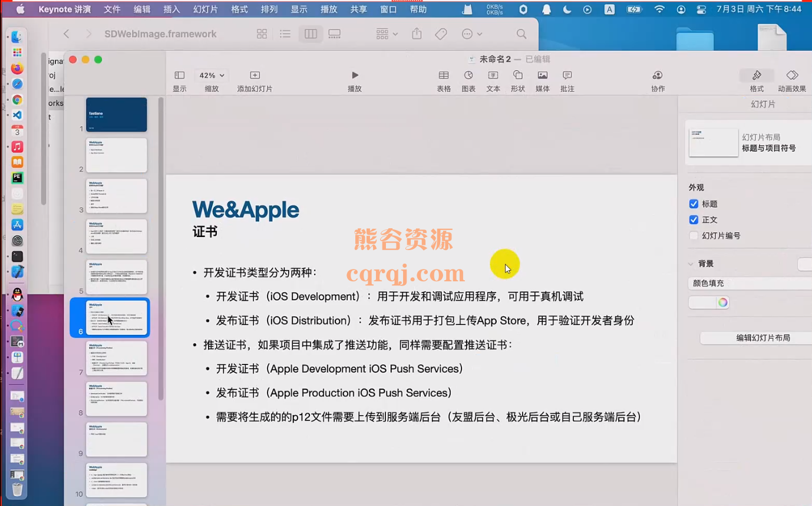
Task: Select slide 7 thumbnail in navigator
Action: [x=117, y=358]
